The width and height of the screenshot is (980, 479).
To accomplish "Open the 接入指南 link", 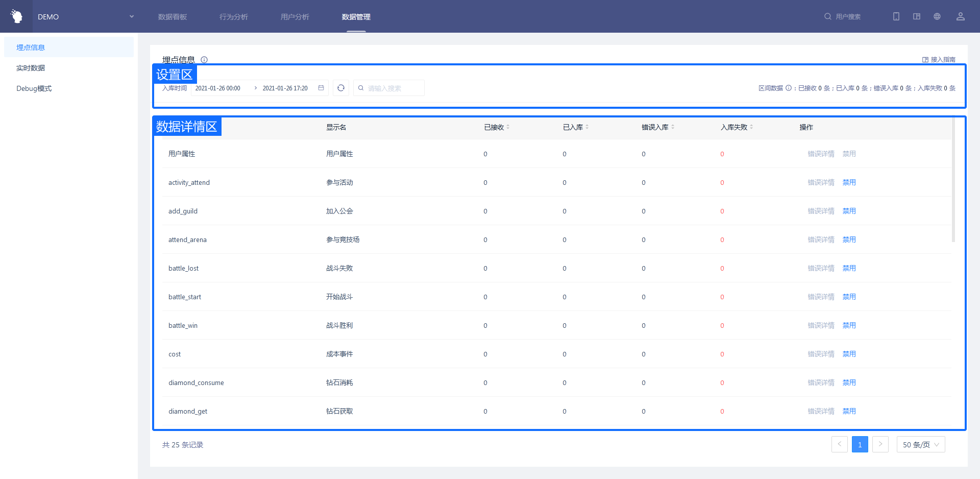I will click(939, 60).
